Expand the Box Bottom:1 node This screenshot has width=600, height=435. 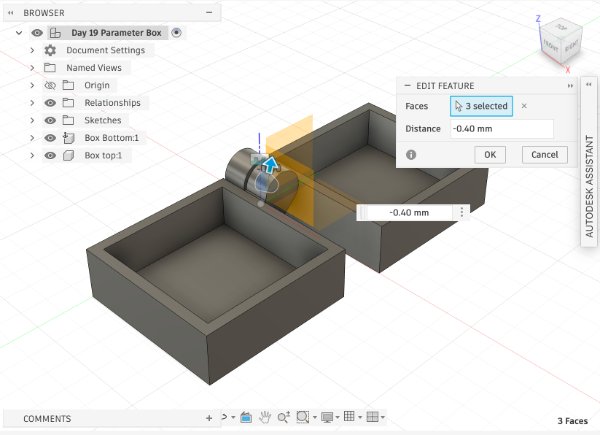[x=32, y=138]
